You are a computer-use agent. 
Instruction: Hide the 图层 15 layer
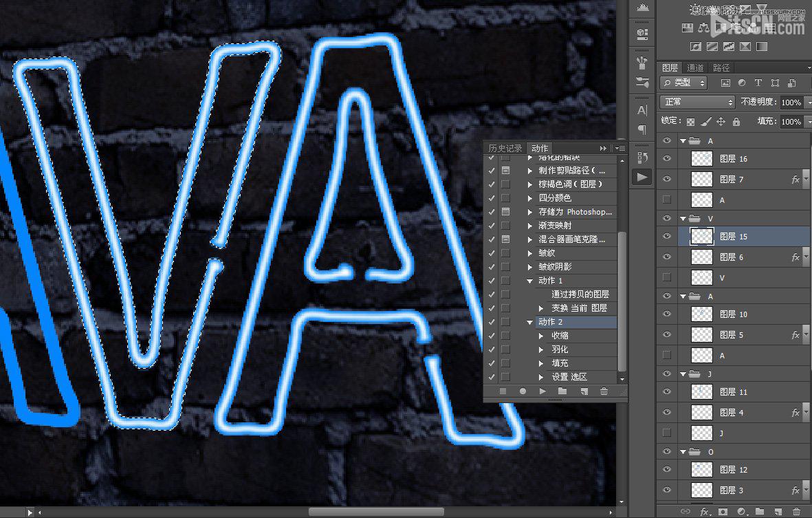pos(666,236)
